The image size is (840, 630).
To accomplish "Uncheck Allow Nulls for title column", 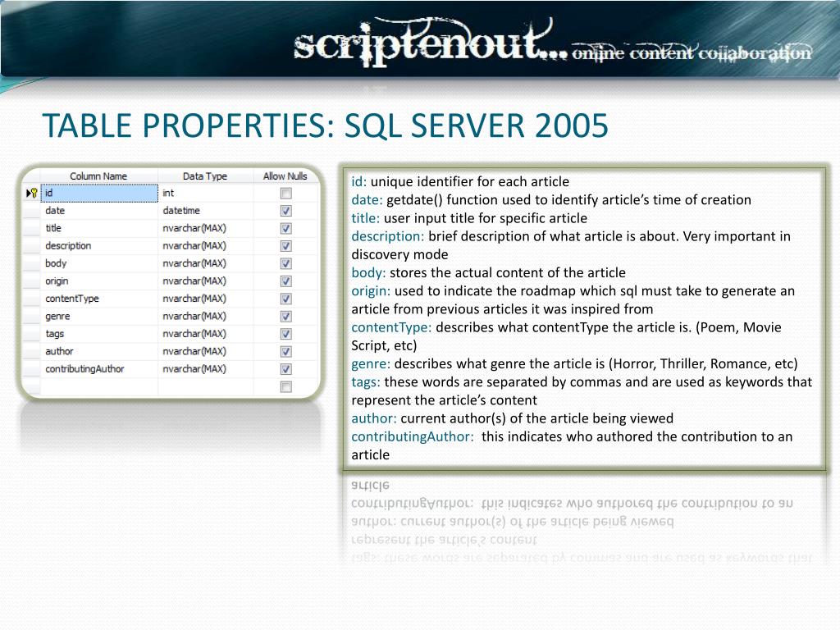I will (x=286, y=229).
